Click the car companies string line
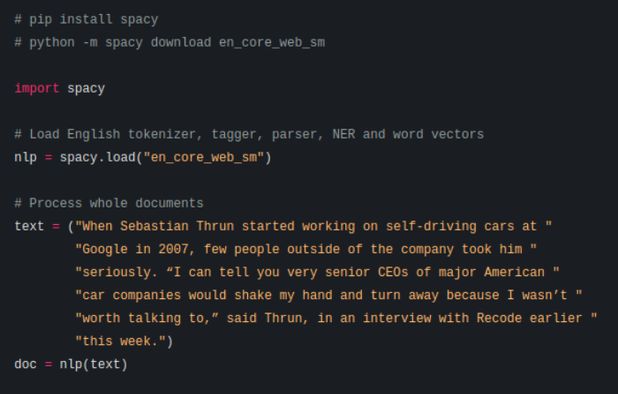618x394 pixels. 328,295
